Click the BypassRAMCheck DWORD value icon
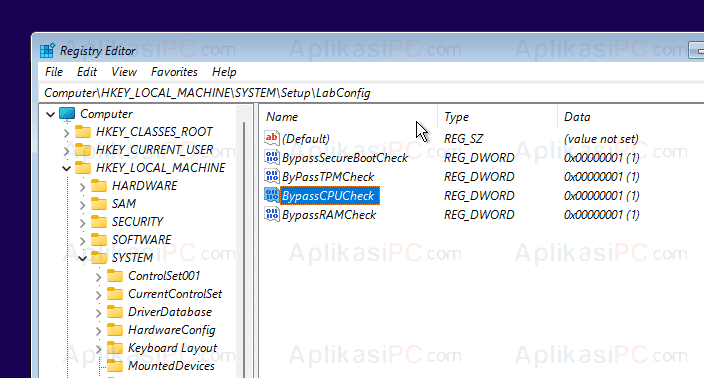Screen dimensions: 704x378 tap(272, 214)
